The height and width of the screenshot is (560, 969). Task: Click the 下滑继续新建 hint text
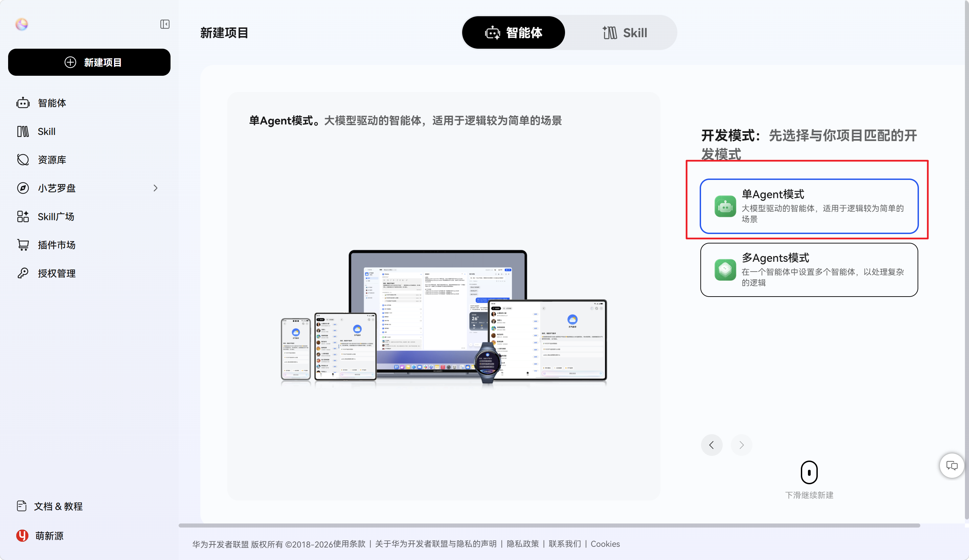click(809, 495)
